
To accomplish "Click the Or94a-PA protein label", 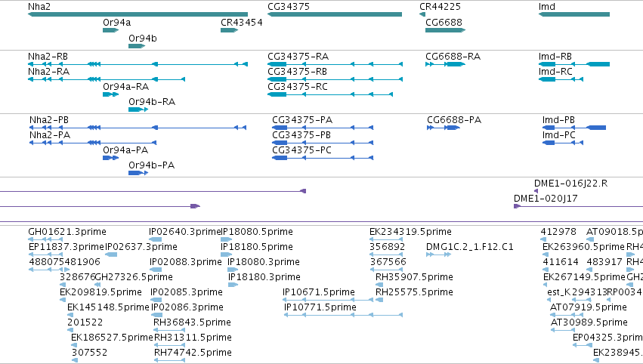I will click(125, 150).
